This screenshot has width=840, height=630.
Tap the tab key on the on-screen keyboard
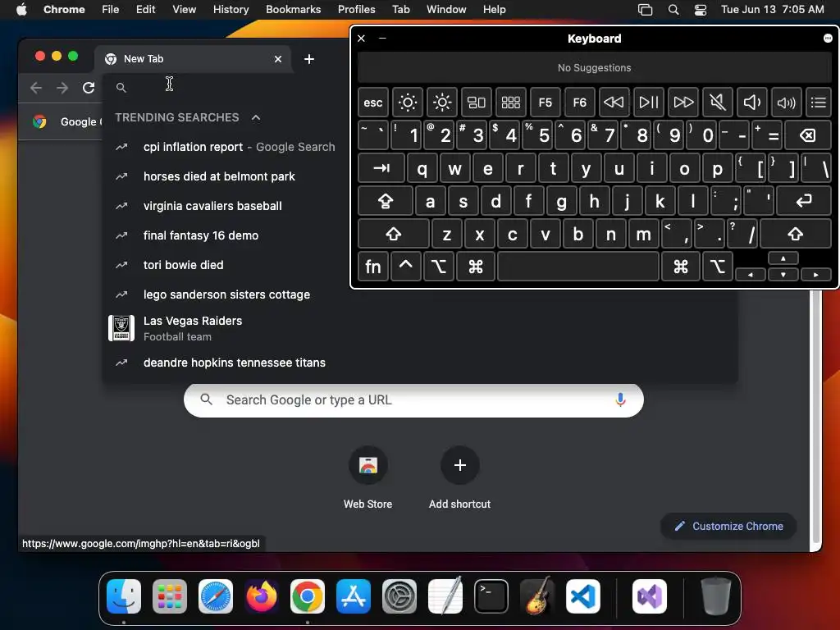pos(381,169)
